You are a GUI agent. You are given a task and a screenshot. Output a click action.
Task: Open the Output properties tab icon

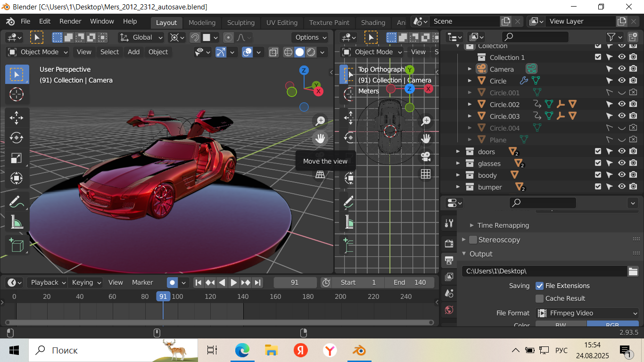pyautogui.click(x=449, y=260)
